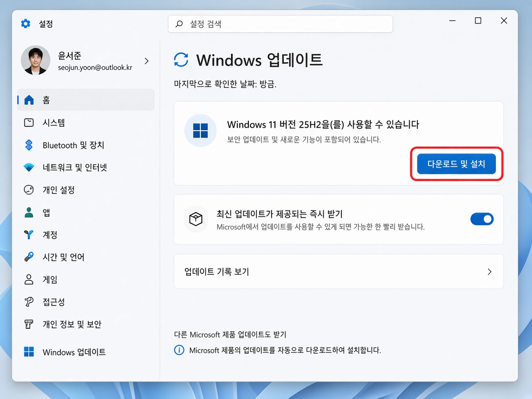532x399 pixels.
Task: Click the Home icon in sidebar
Action: 29,100
